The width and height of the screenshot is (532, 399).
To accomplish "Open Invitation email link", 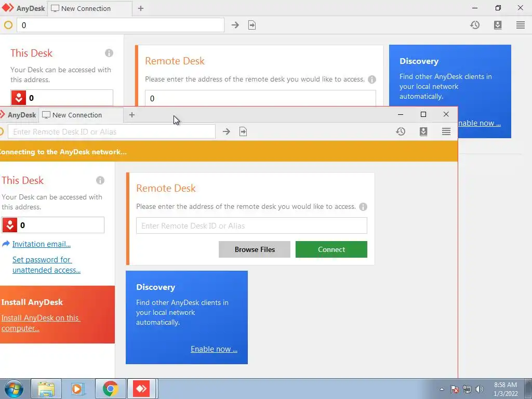I will click(42, 244).
